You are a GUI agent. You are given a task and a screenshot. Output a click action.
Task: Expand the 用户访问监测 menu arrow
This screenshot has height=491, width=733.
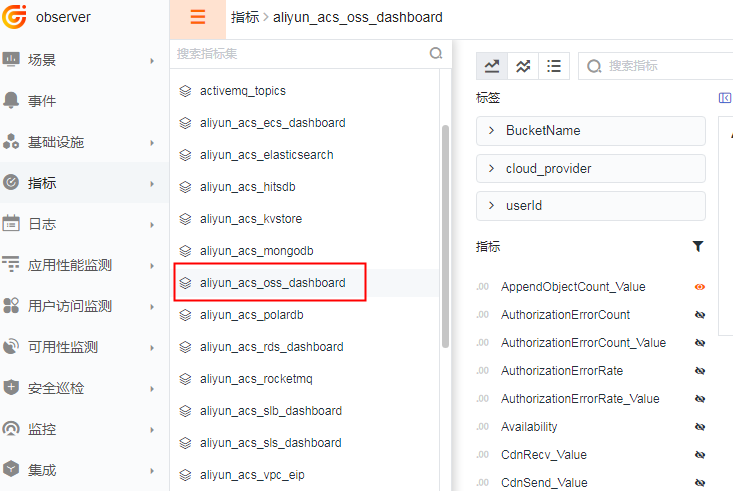tap(152, 307)
